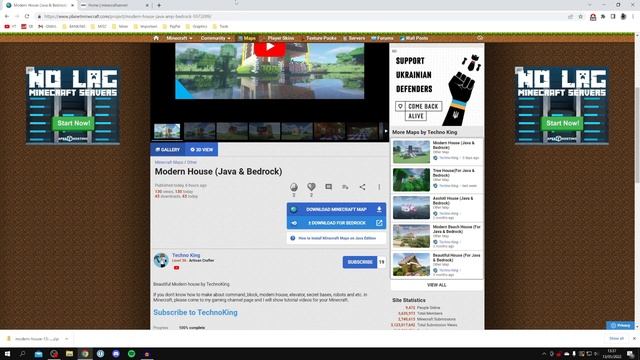640x360 pixels.
Task: Open the Player Skins section
Action: (278, 38)
